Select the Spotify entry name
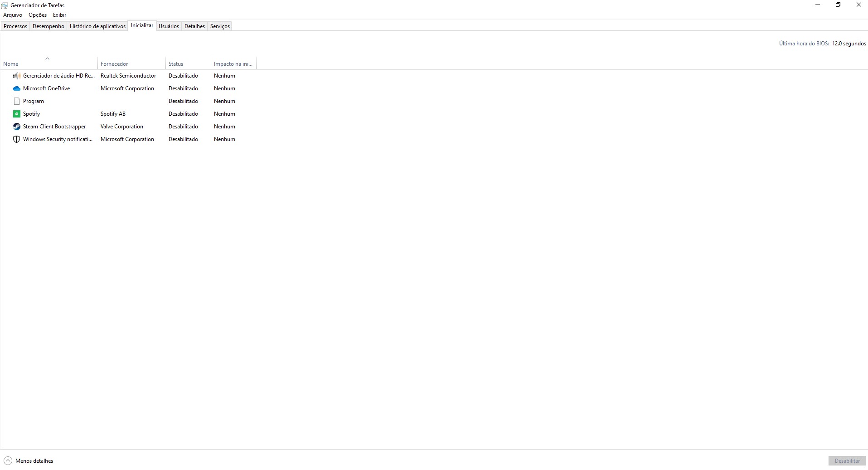The width and height of the screenshot is (868, 470). point(31,114)
